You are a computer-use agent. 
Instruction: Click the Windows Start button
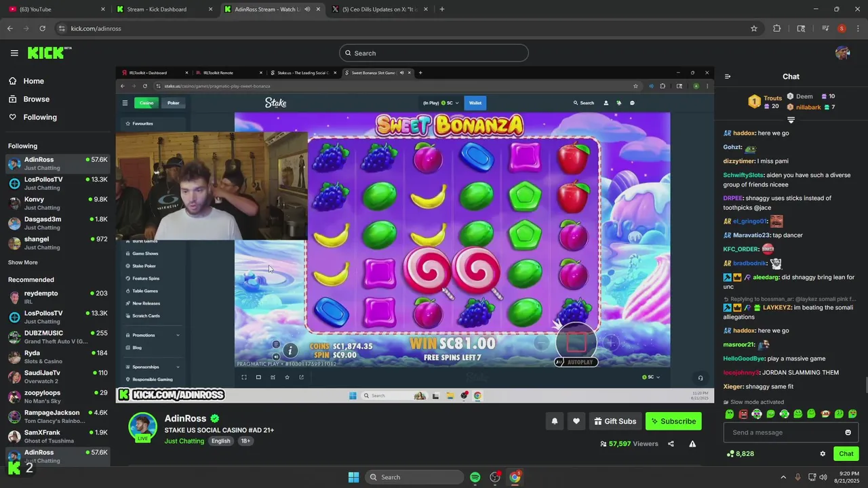pos(353,477)
